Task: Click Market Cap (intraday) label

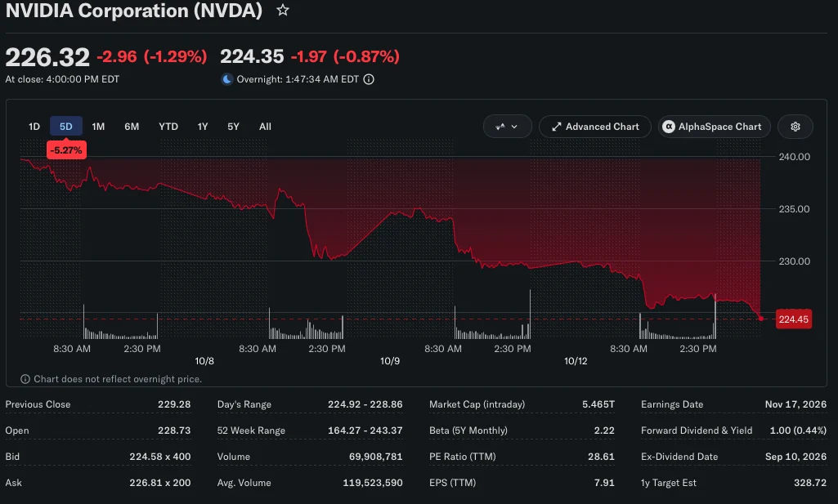Action: point(477,404)
